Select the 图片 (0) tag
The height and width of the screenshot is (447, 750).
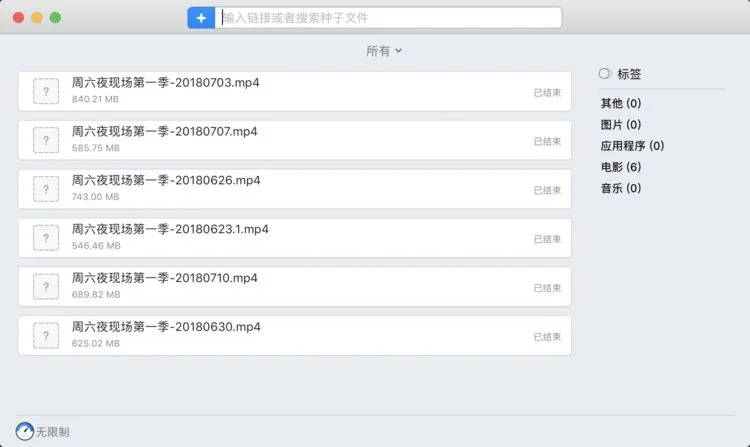(621, 125)
